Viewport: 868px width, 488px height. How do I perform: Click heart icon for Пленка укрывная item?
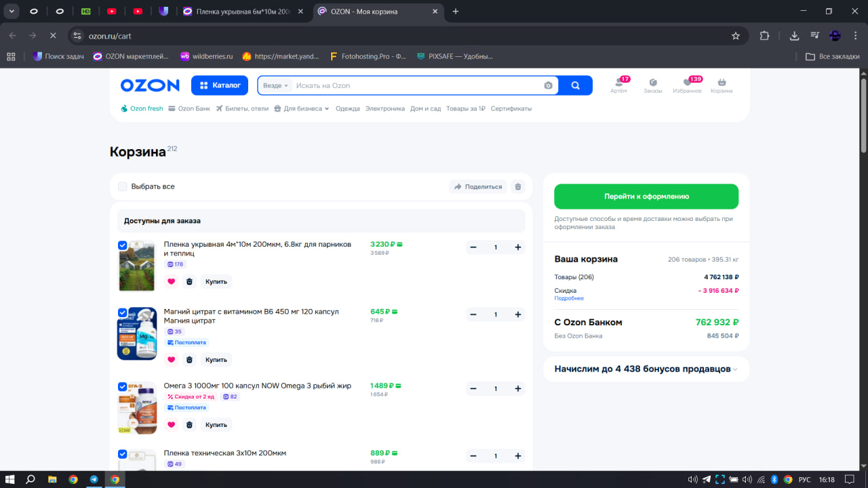pyautogui.click(x=171, y=281)
